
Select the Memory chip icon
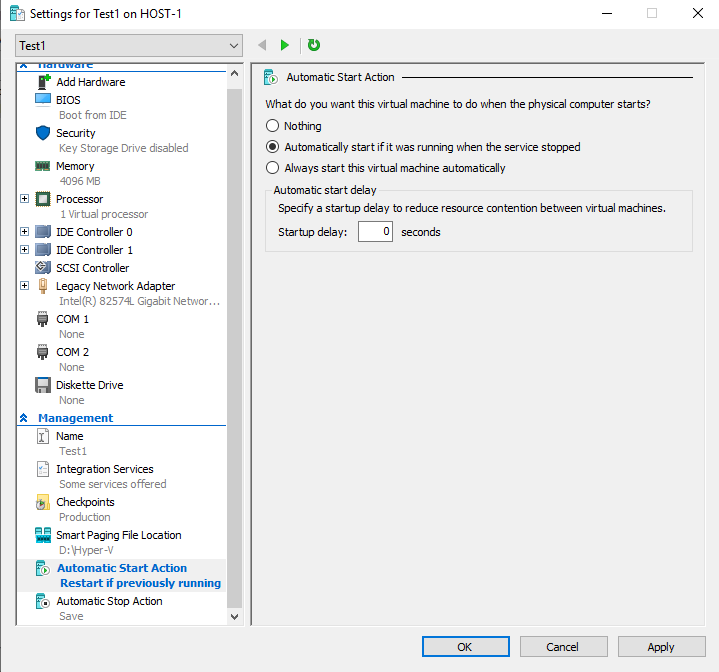click(43, 166)
